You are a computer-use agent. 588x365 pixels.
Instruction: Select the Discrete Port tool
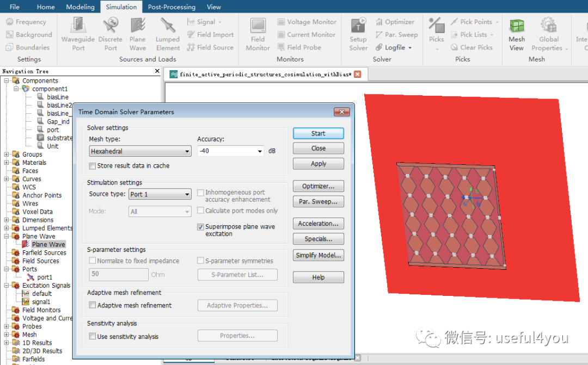[110, 34]
